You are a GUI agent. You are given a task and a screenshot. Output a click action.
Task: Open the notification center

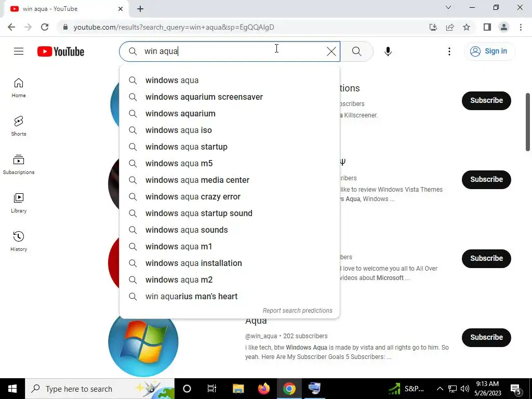coord(516,389)
